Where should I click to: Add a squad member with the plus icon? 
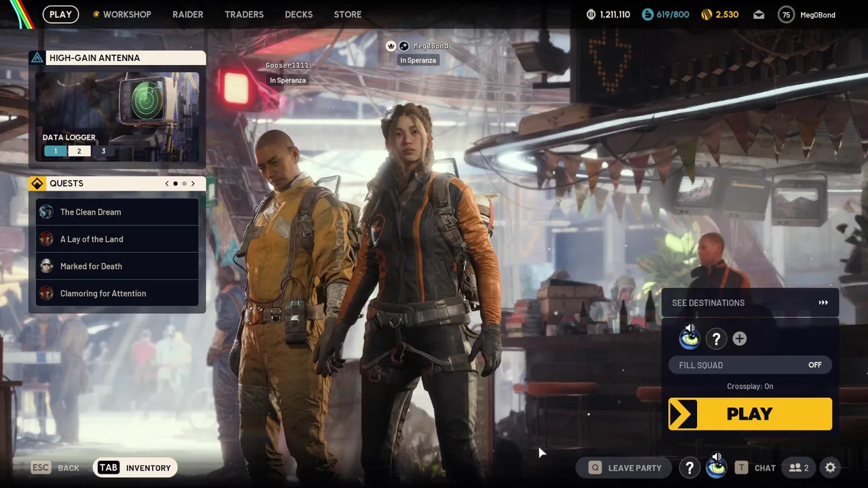739,339
